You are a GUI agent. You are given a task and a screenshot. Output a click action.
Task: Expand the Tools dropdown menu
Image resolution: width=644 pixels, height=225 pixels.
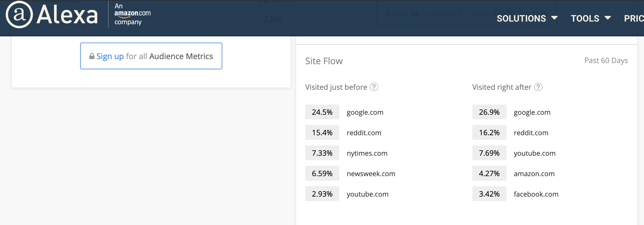tap(591, 18)
